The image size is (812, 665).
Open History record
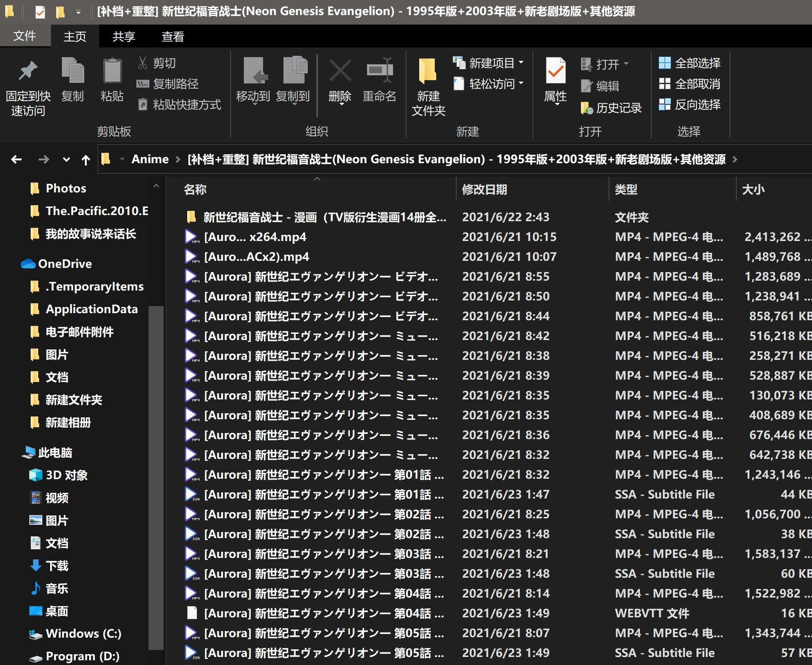click(x=611, y=108)
